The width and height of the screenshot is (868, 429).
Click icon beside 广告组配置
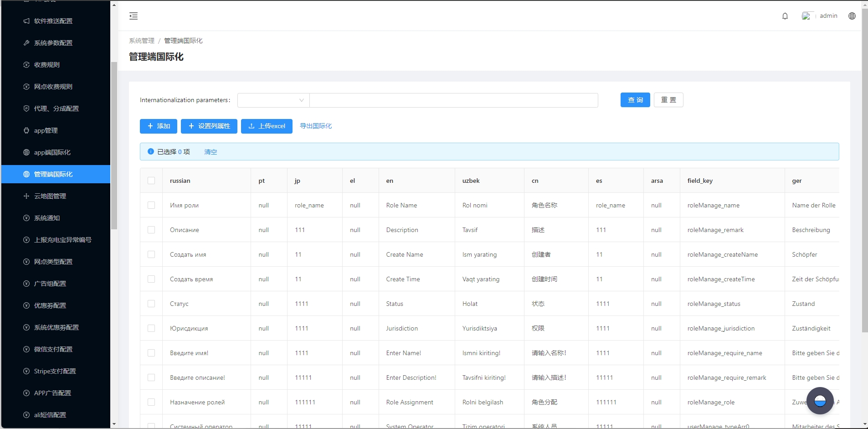coord(26,284)
